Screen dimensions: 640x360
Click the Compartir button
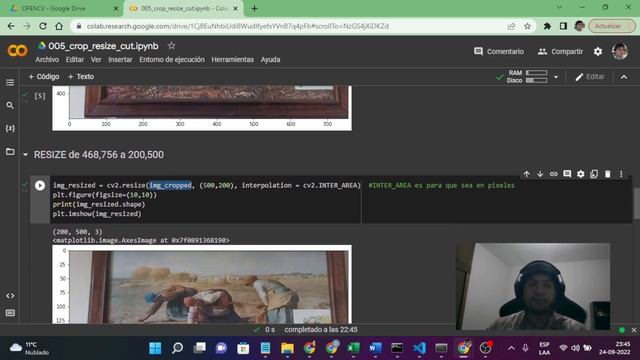tap(560, 51)
